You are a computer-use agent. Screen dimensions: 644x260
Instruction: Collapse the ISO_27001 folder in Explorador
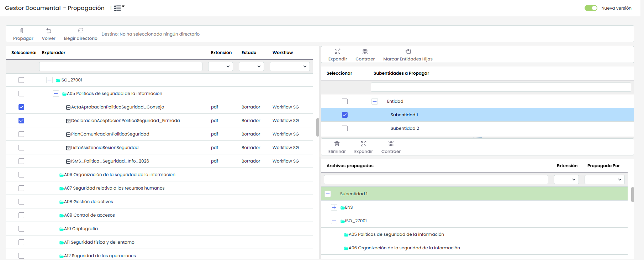pos(49,80)
